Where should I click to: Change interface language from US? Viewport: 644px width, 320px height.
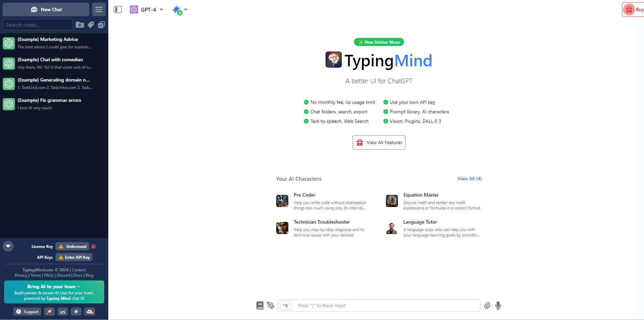point(63,312)
